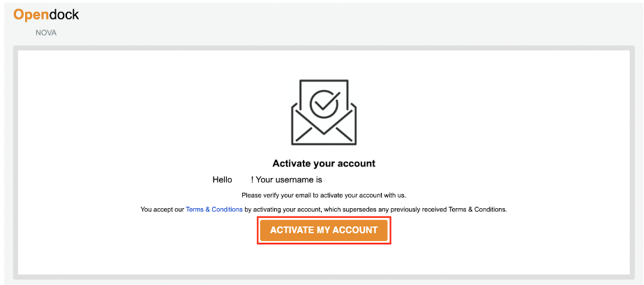Click the "Please verify your email" line

click(324, 195)
